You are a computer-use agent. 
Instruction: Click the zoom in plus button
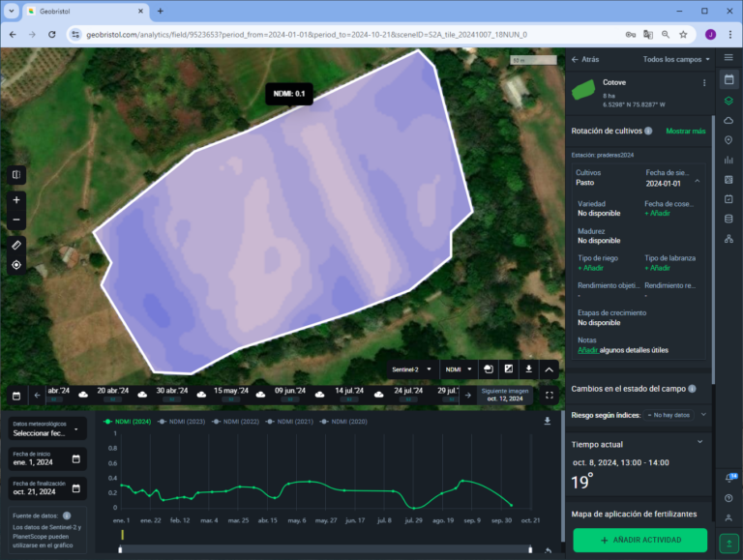click(x=16, y=199)
